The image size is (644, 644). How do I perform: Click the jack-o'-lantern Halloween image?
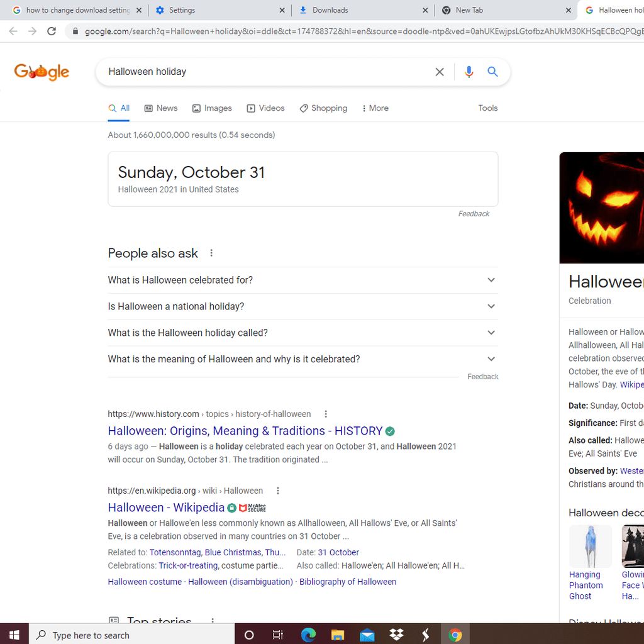[x=602, y=208]
